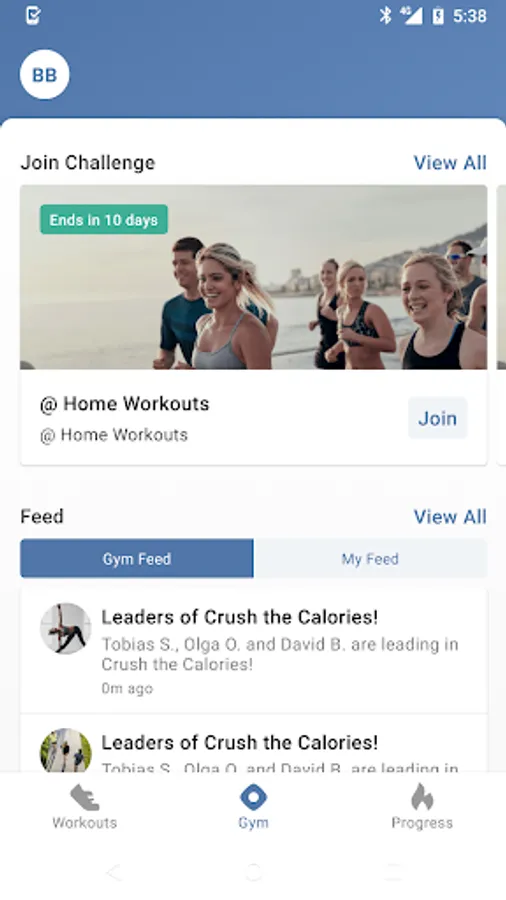Open the BB profile avatar
The width and height of the screenshot is (506, 900).
click(45, 75)
